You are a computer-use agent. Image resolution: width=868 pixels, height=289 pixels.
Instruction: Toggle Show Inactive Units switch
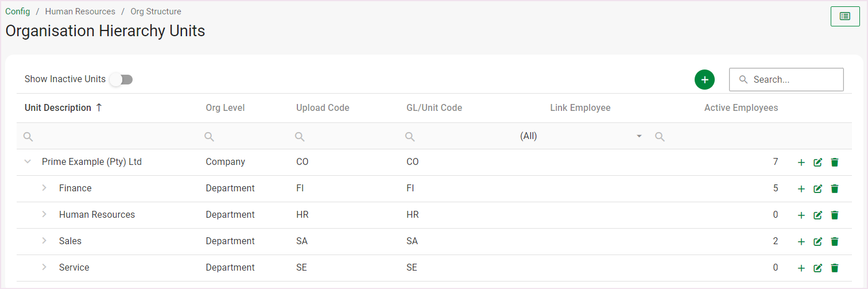tap(122, 79)
